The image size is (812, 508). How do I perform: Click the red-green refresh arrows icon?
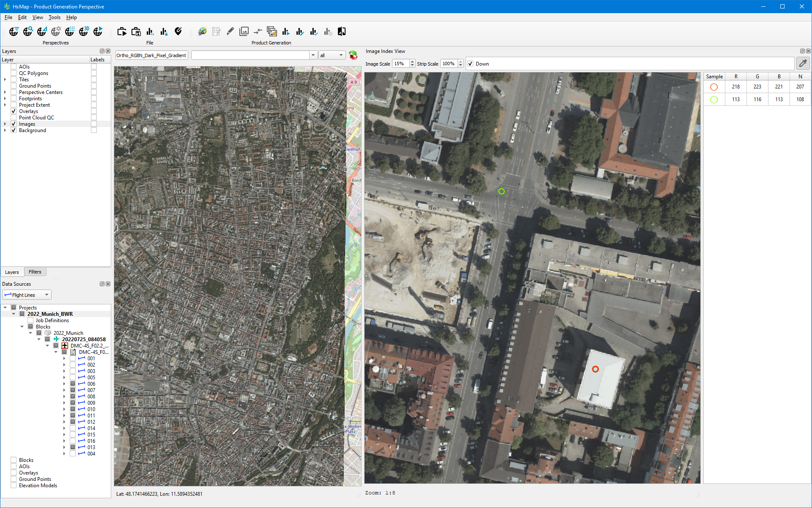click(x=353, y=55)
